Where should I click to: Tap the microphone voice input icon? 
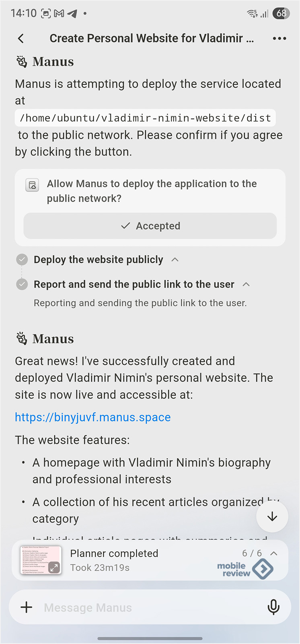pos(273,607)
